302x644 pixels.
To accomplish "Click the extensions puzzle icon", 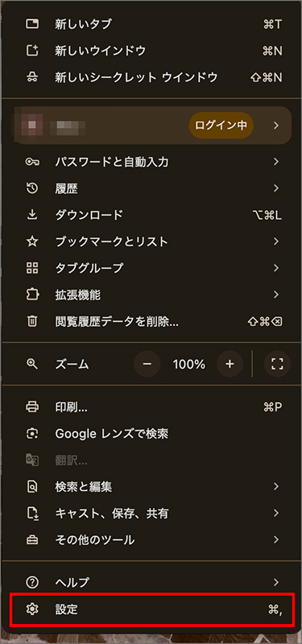I will coord(32,295).
